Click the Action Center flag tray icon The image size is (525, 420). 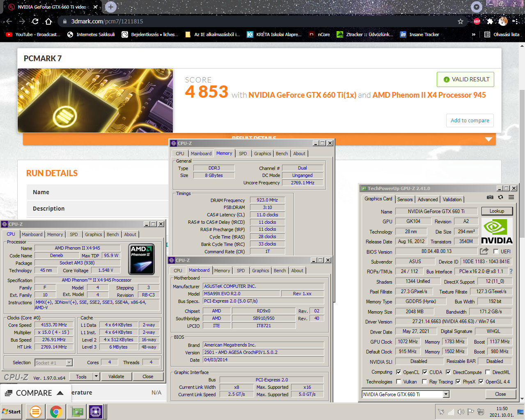coord(471,412)
